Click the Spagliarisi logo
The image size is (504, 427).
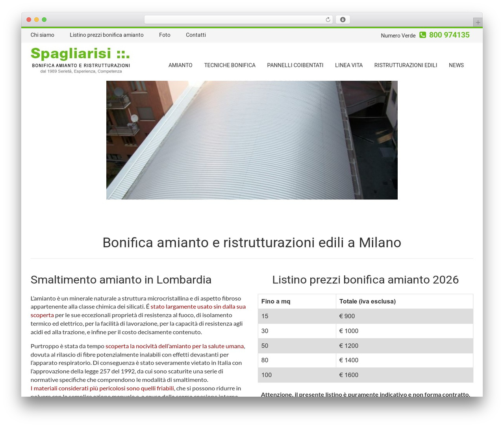coord(81,60)
